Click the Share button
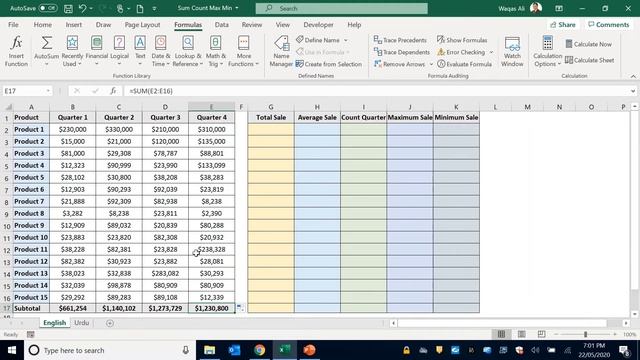This screenshot has width=640, height=360. (562, 25)
